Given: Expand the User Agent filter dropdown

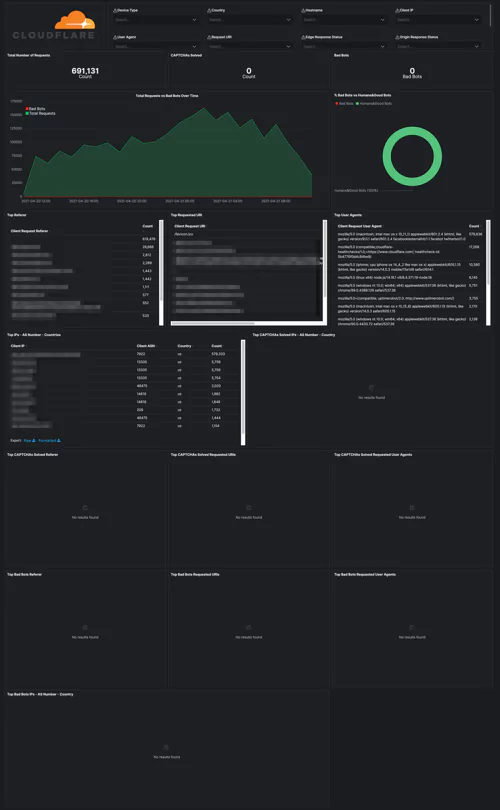Looking at the screenshot, I should point(155,46).
